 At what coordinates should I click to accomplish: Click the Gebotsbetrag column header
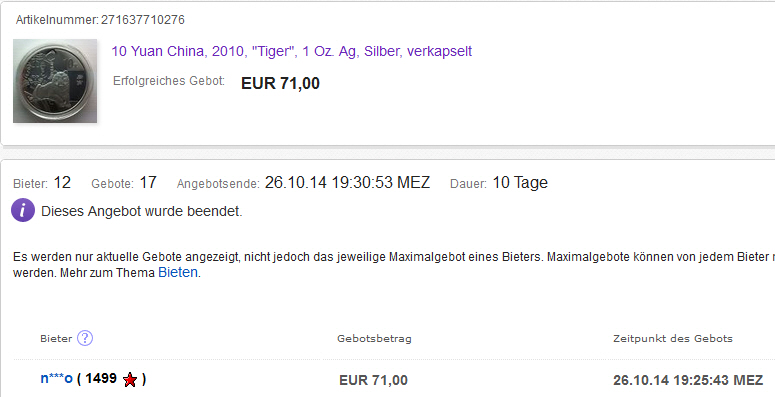[x=374, y=339]
